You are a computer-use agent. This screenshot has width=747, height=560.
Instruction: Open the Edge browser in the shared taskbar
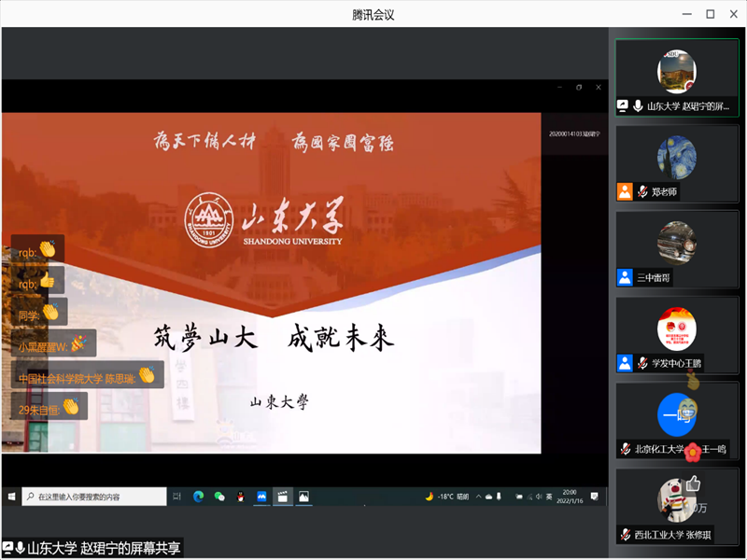199,497
